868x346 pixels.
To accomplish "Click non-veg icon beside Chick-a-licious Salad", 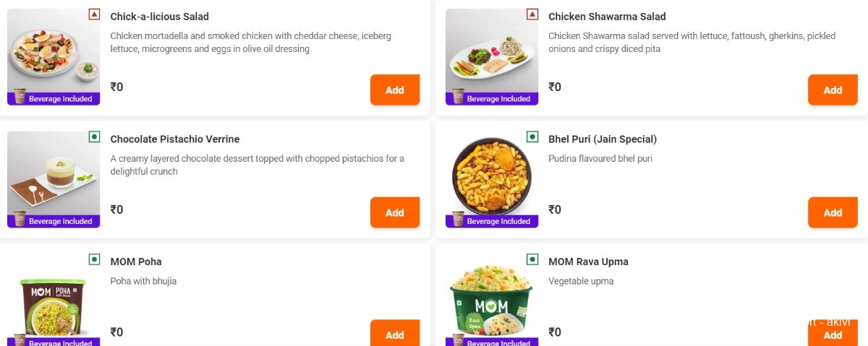I will (x=94, y=14).
